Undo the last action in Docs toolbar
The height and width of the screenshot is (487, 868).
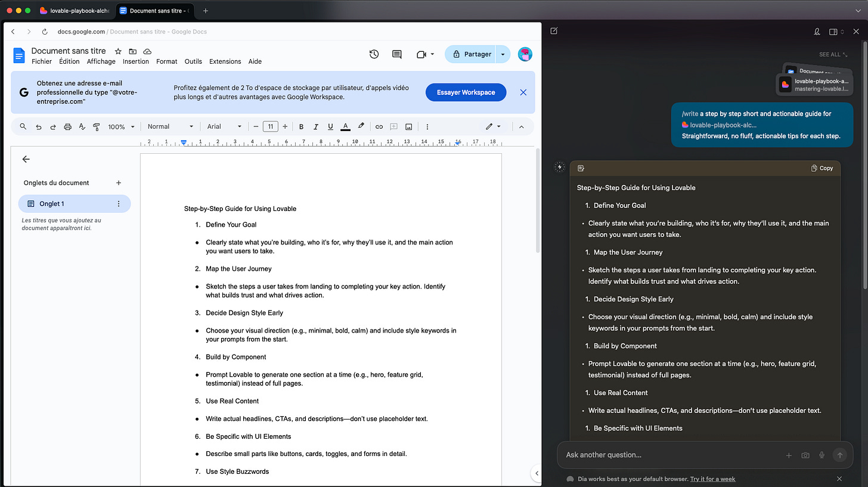click(x=39, y=126)
